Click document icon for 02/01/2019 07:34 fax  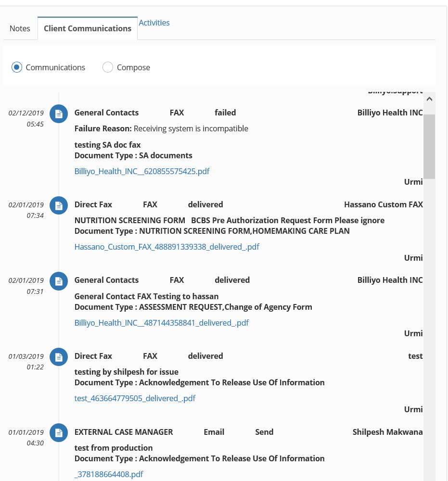tap(59, 205)
